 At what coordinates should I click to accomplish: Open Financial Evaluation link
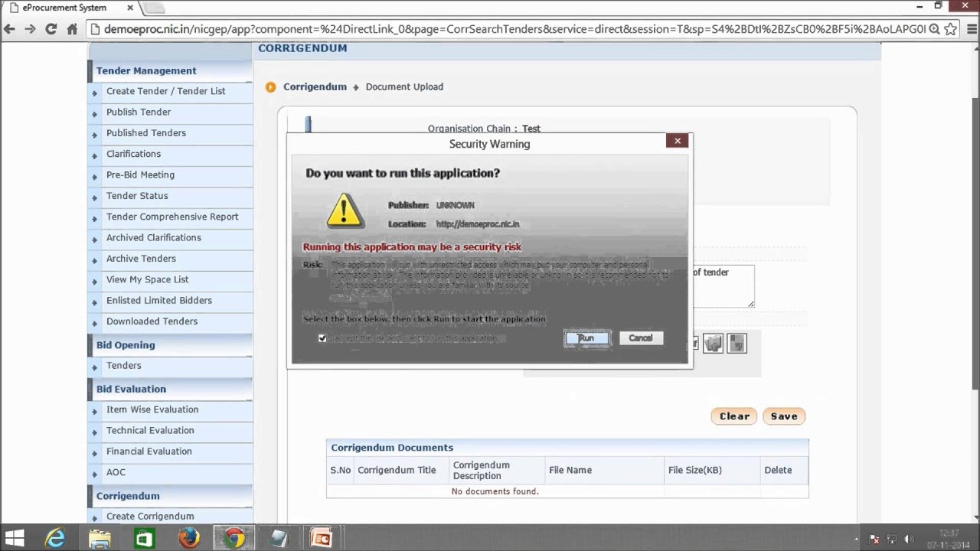click(x=149, y=452)
